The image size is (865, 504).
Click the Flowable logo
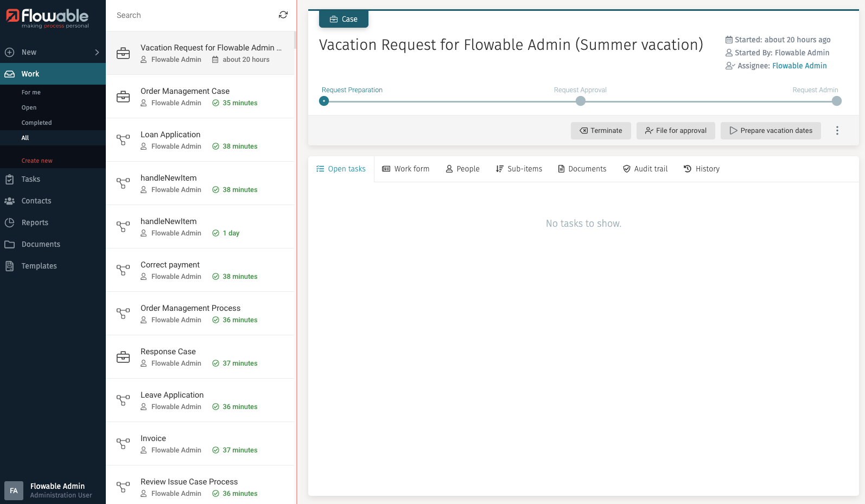click(x=48, y=18)
